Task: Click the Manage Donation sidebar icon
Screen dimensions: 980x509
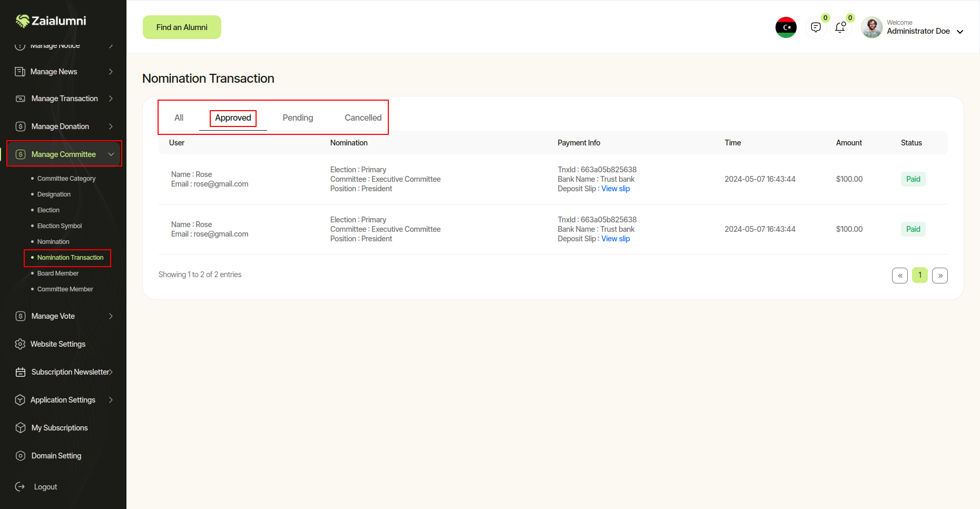Action: (21, 126)
